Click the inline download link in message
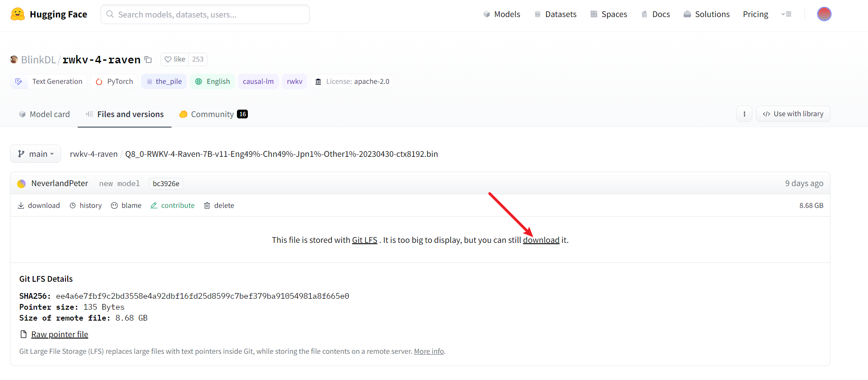This screenshot has height=380, width=868. tap(541, 240)
